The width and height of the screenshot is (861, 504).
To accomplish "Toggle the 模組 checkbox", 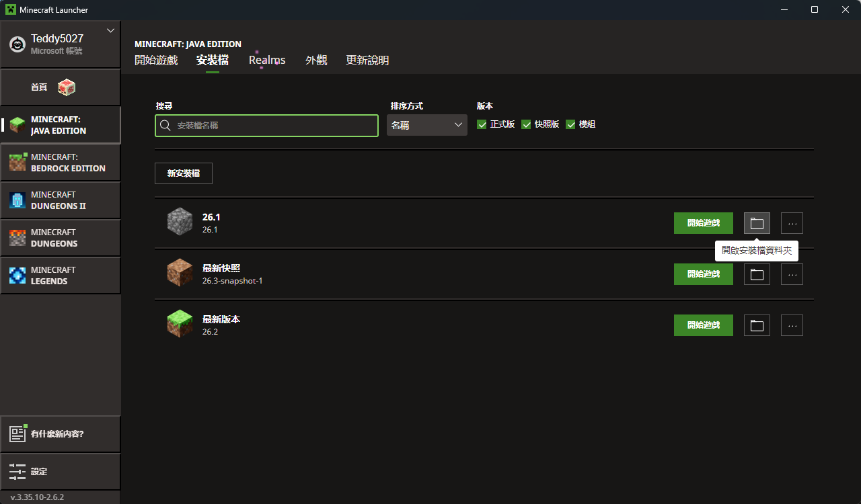I will [570, 124].
